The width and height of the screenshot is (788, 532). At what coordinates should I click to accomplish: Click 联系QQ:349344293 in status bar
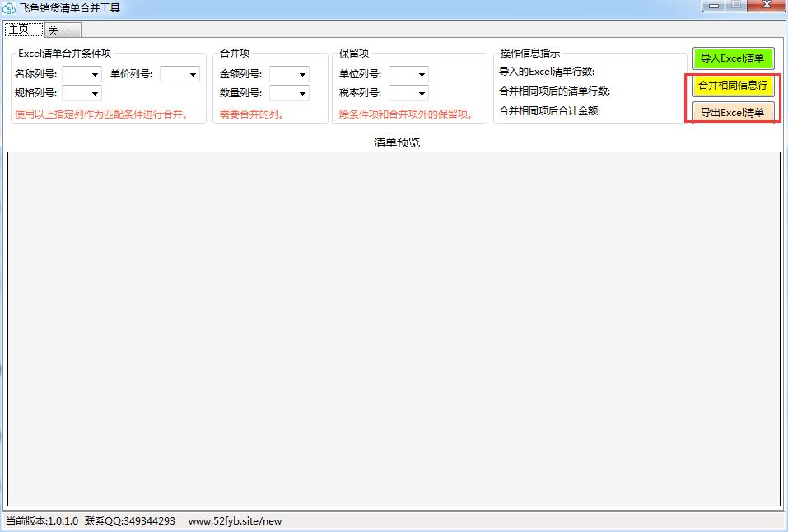point(130,521)
